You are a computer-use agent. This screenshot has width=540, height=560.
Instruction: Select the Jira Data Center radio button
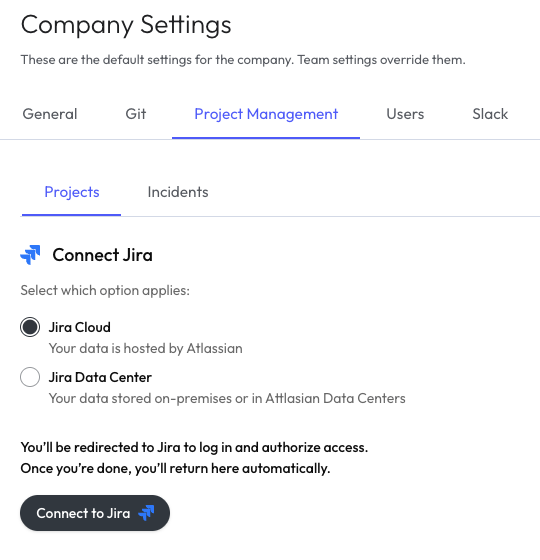pos(30,377)
